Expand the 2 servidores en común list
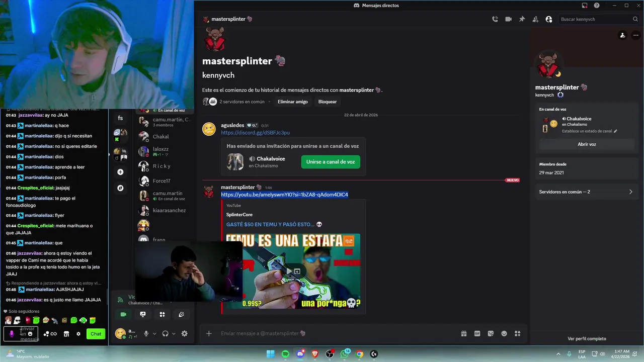Viewport: 644px width, 362px height. [x=242, y=102]
